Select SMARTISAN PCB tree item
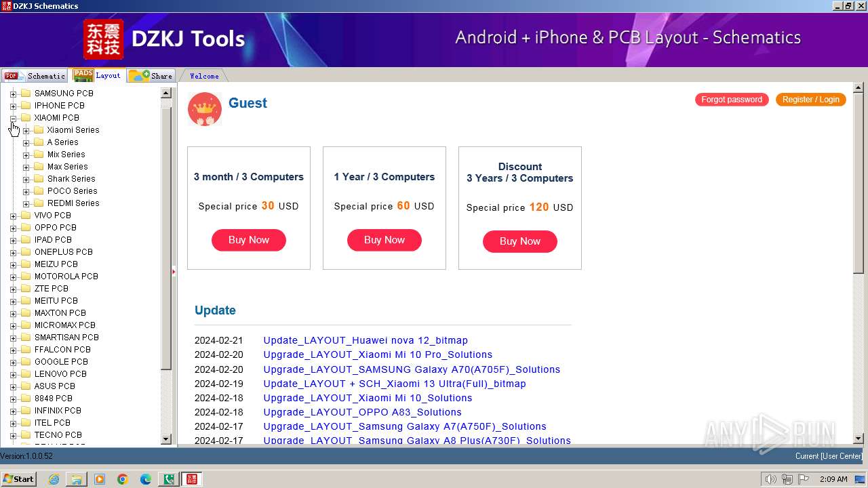Viewport: 868px width, 488px height. pos(66,338)
